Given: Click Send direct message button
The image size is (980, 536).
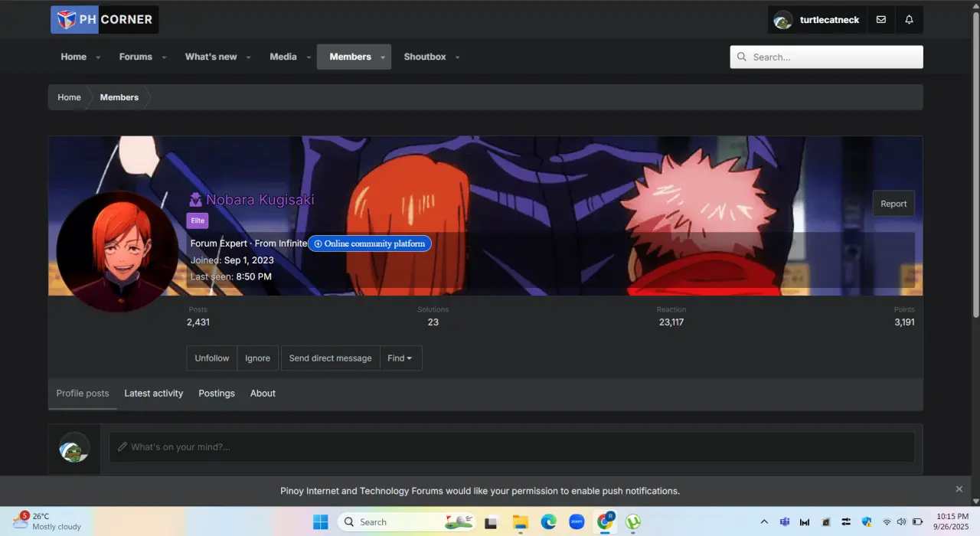Looking at the screenshot, I should pos(330,358).
